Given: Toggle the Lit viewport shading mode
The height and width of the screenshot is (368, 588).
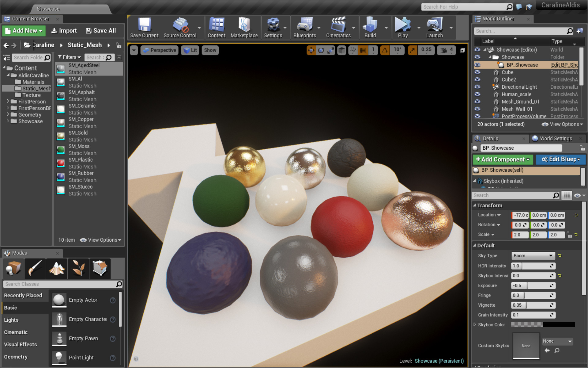Looking at the screenshot, I should [x=190, y=50].
